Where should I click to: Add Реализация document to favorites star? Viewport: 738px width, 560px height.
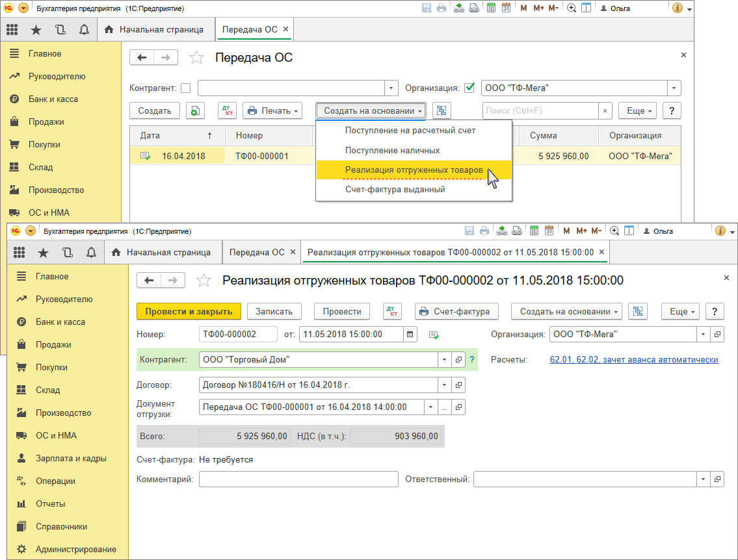click(x=204, y=281)
